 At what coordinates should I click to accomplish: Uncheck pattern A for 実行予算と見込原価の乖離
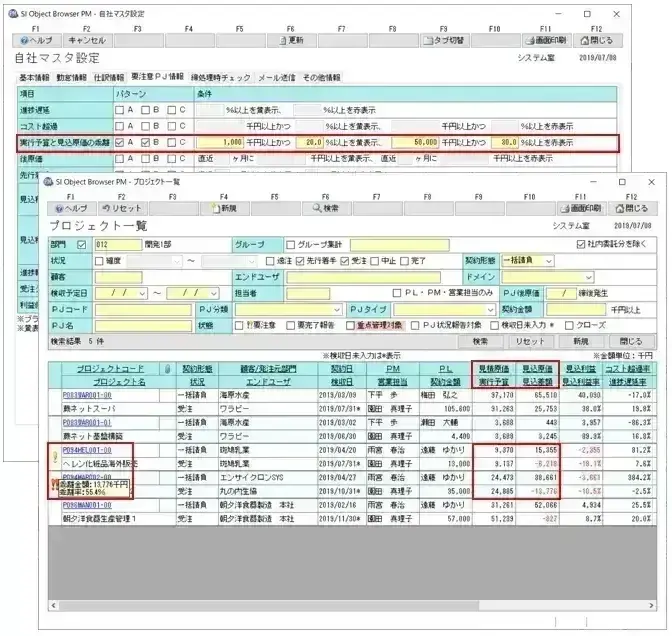pyautogui.click(x=120, y=142)
